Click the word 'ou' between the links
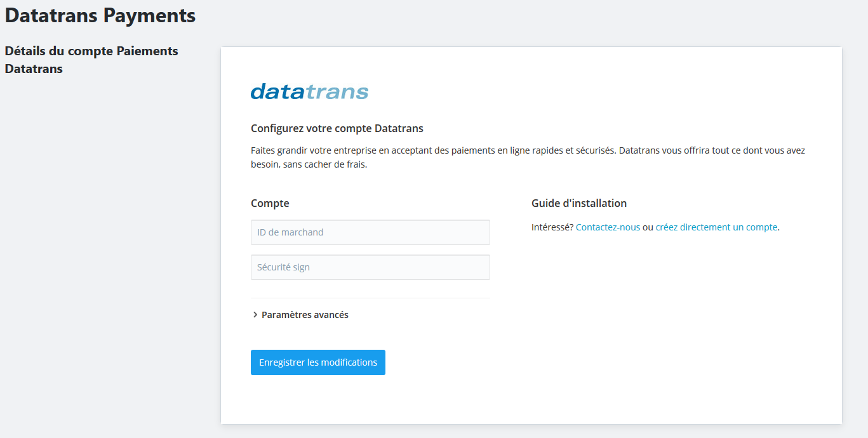 click(x=648, y=227)
